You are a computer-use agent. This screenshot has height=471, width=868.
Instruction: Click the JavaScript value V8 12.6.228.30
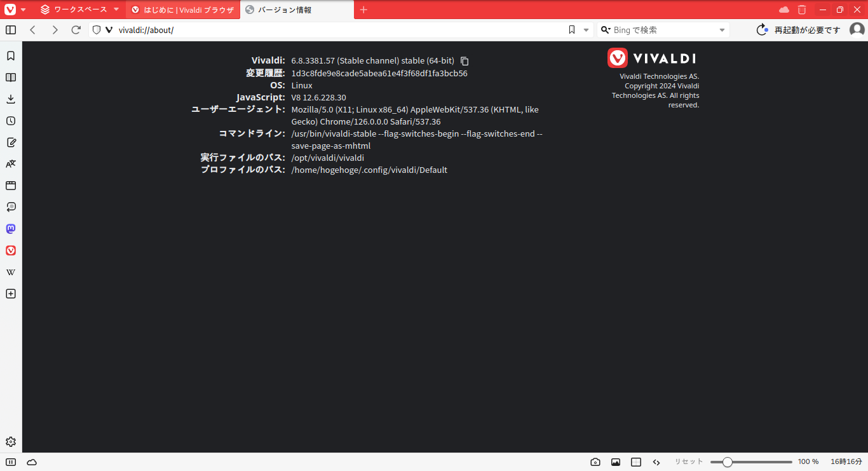(x=318, y=97)
